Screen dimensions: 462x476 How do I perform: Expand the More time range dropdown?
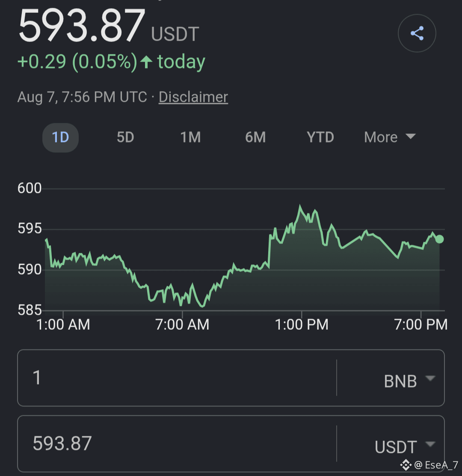click(390, 138)
